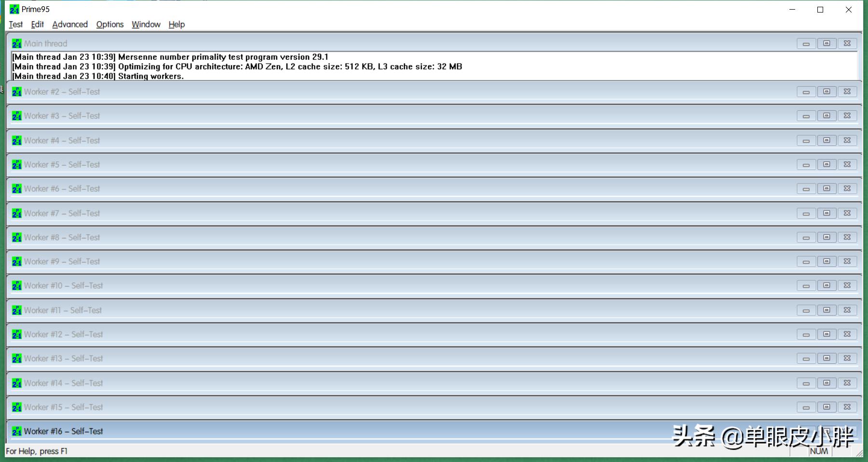Close the Worker #10 window
Image resolution: width=868 pixels, height=462 pixels.
[847, 285]
